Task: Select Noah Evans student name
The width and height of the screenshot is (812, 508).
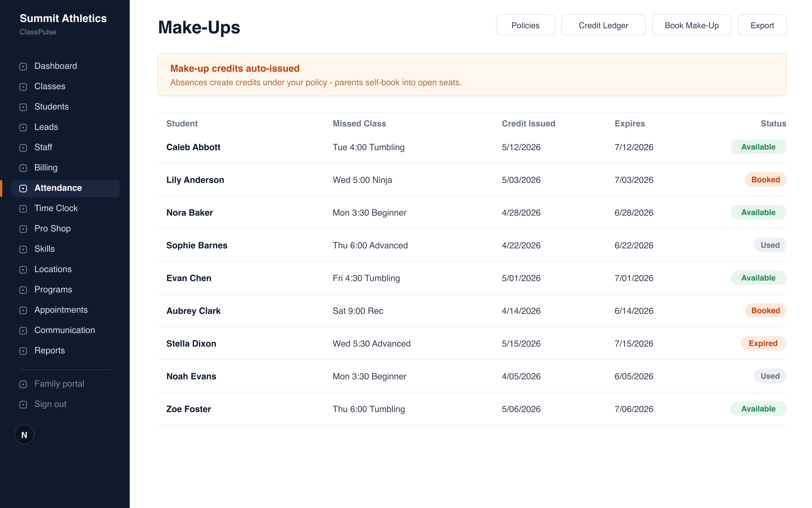Action: tap(191, 376)
